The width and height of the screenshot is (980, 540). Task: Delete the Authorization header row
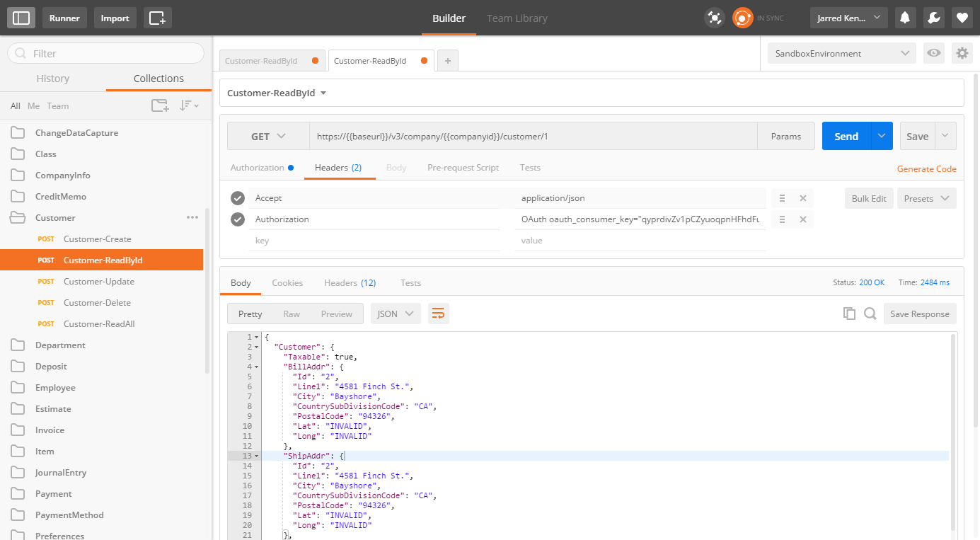coord(802,219)
